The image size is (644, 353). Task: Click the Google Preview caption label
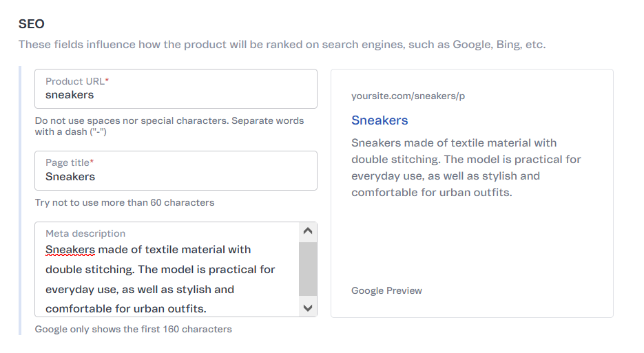386,290
